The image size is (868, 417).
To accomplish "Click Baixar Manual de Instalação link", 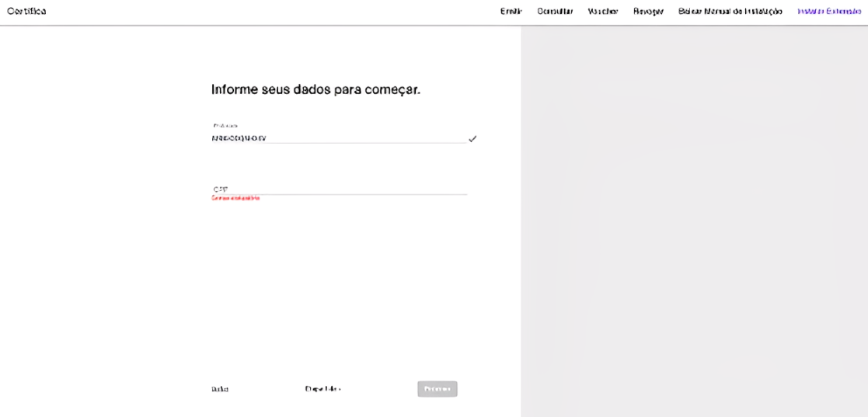I will point(730,12).
